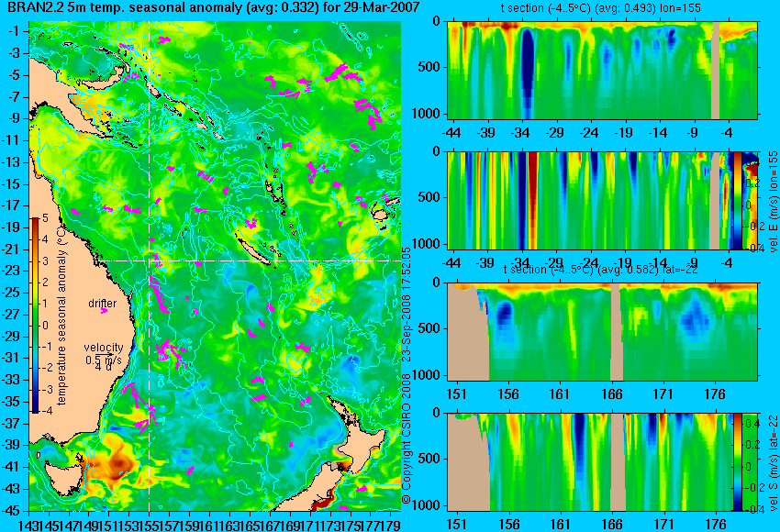
Task: Click the '-23' latitude label on the map axis
Action: [11, 271]
